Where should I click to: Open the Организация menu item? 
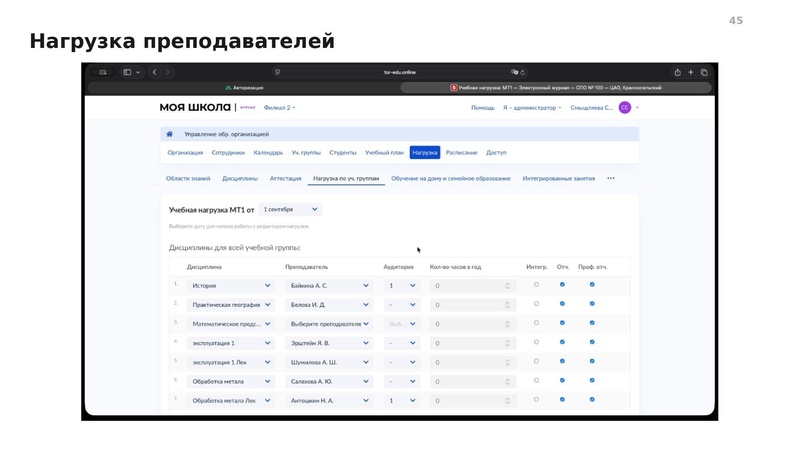[185, 153]
